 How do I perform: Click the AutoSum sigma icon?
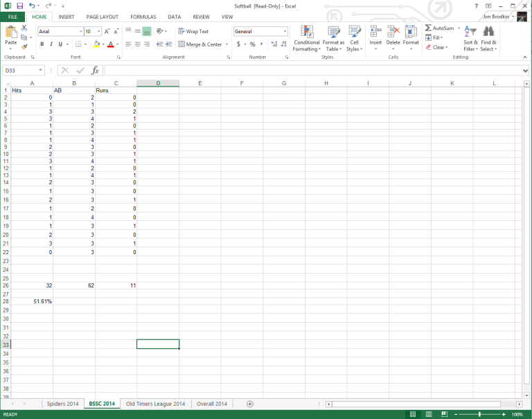point(428,28)
